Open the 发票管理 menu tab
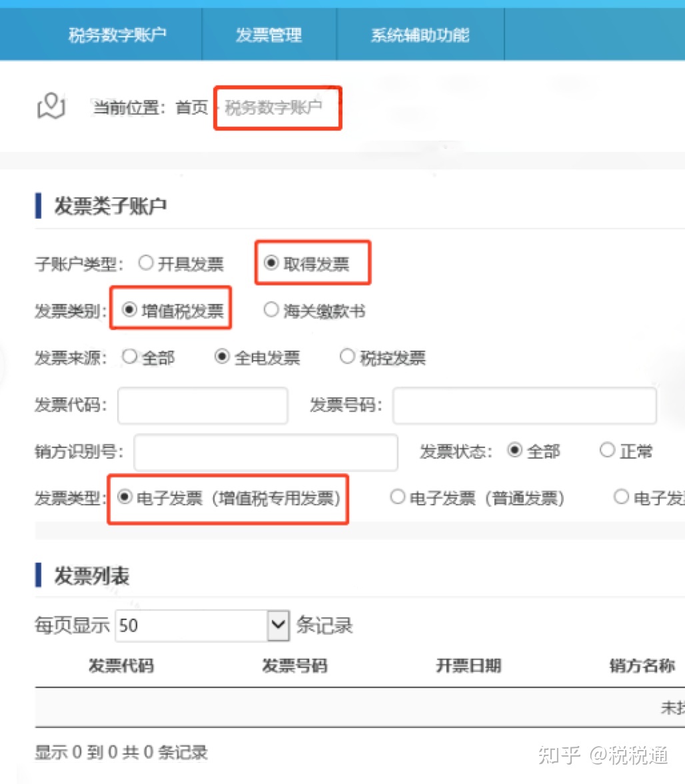The image size is (685, 784). coord(269,35)
